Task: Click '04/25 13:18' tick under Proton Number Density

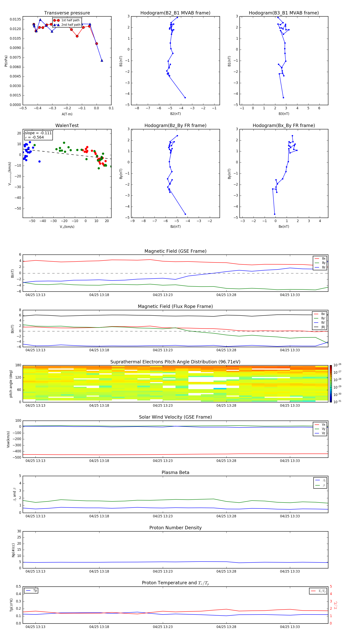Action: [99, 571]
